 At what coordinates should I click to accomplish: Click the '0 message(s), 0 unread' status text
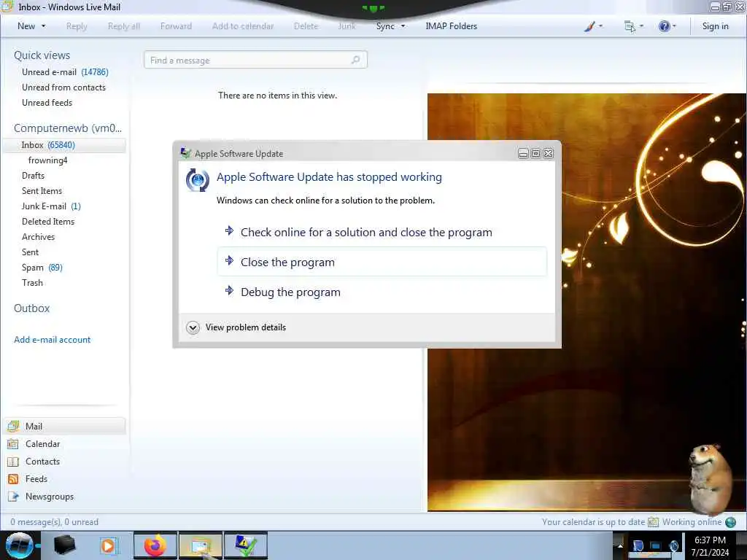click(x=54, y=522)
